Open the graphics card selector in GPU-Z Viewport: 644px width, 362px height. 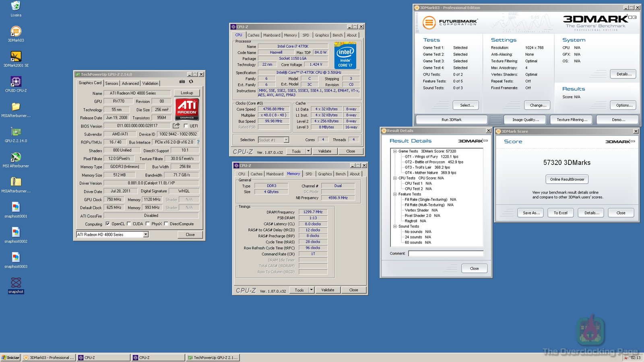[146, 234]
